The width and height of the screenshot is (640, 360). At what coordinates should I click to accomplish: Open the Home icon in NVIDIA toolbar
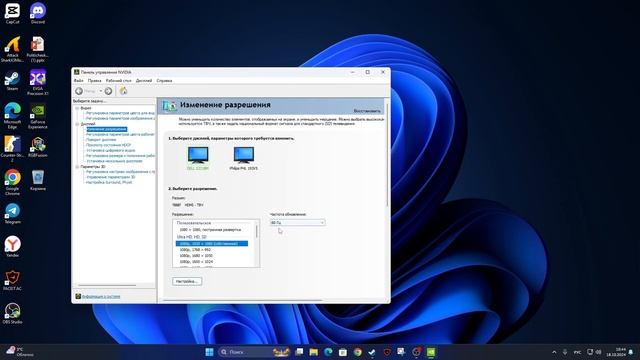point(123,91)
